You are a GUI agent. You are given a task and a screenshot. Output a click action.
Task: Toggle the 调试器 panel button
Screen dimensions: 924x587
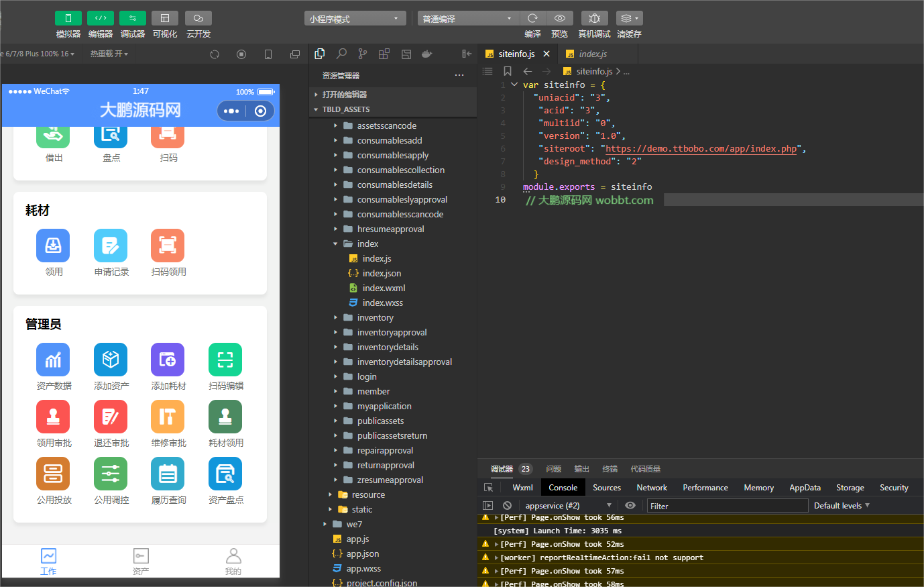tap(132, 18)
